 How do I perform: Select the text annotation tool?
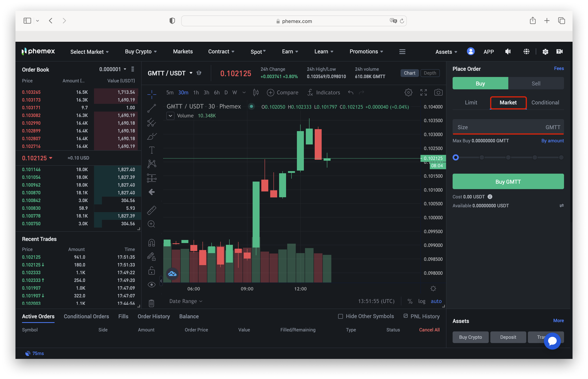[152, 150]
